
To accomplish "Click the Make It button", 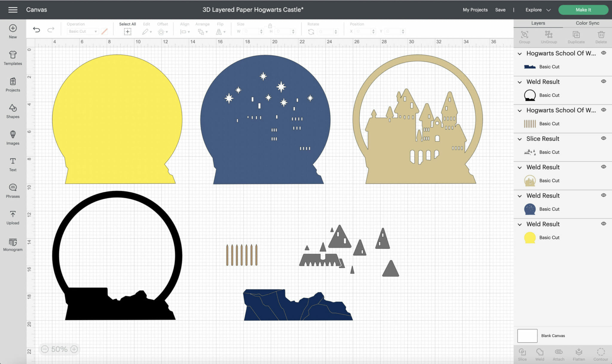I will [583, 10].
